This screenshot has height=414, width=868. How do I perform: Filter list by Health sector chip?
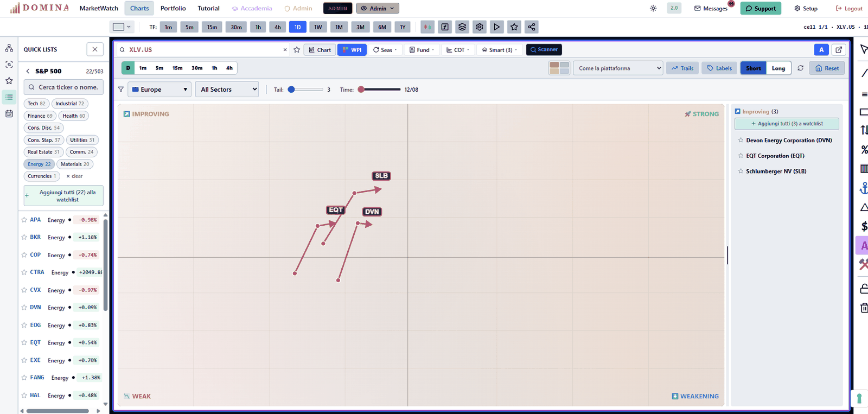(x=73, y=116)
